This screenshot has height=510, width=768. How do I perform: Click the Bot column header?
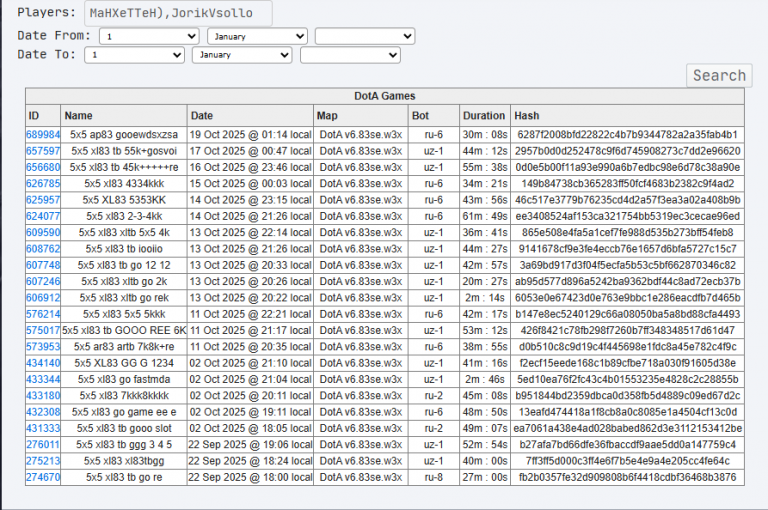pos(420,116)
